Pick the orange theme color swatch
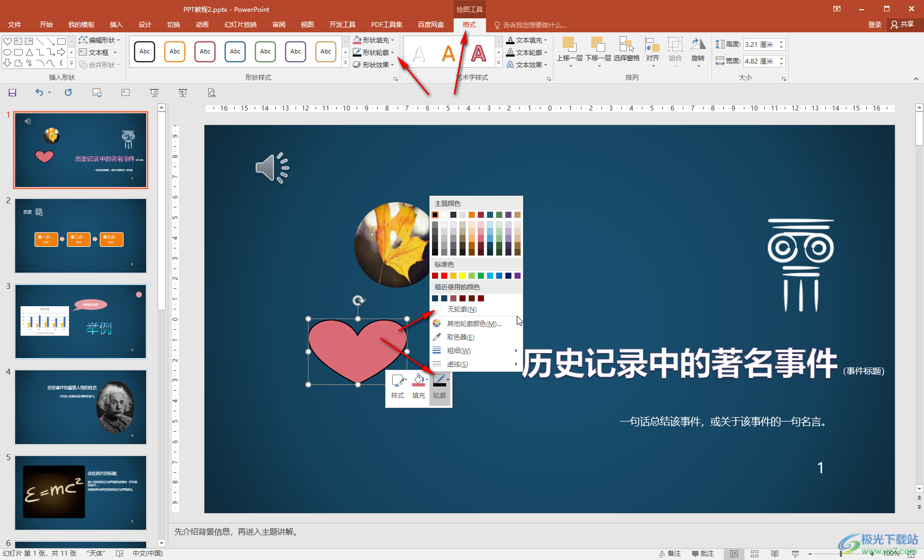 [x=471, y=215]
